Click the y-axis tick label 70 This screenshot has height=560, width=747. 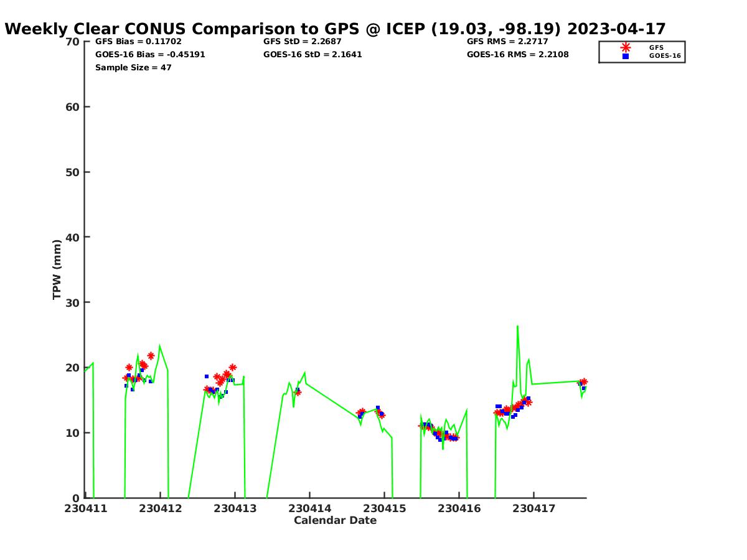click(73, 42)
